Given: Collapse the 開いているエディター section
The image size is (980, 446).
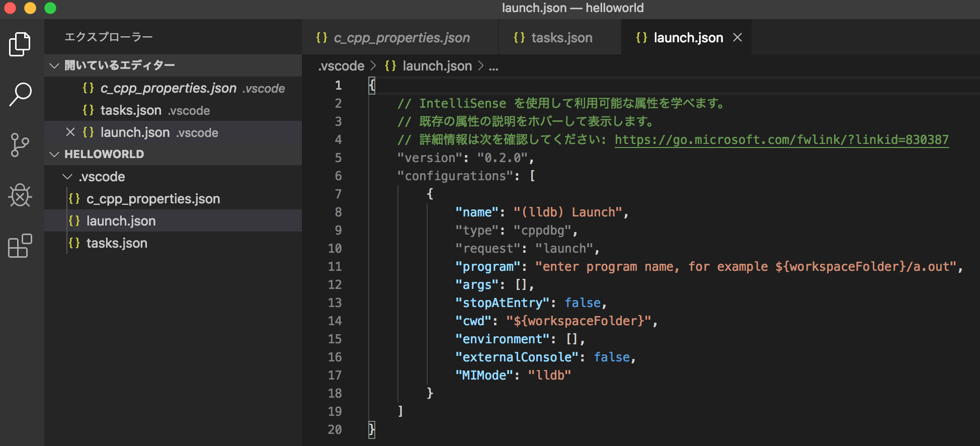Looking at the screenshot, I should coord(54,65).
